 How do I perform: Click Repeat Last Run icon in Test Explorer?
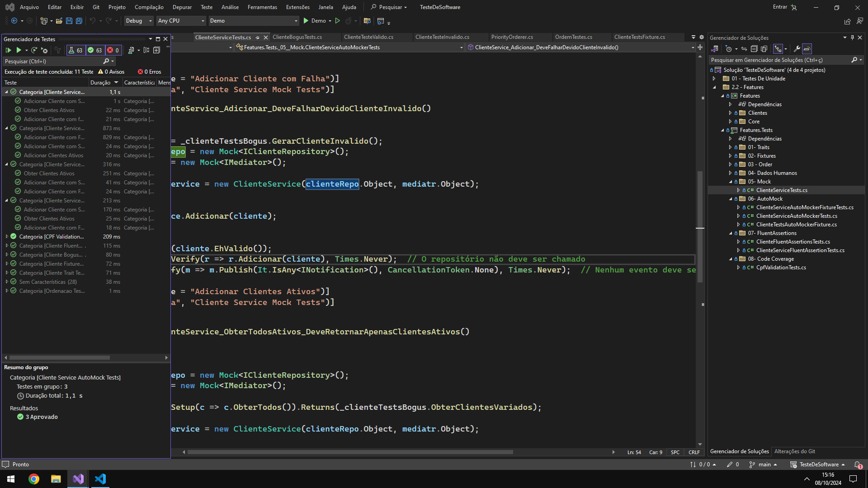coord(34,50)
